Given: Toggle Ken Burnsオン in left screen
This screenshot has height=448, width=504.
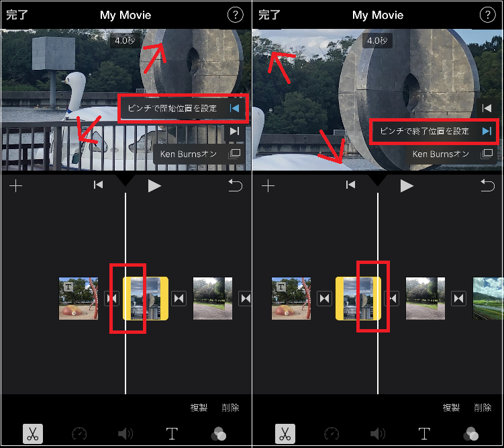Looking at the screenshot, I should coord(199,154).
